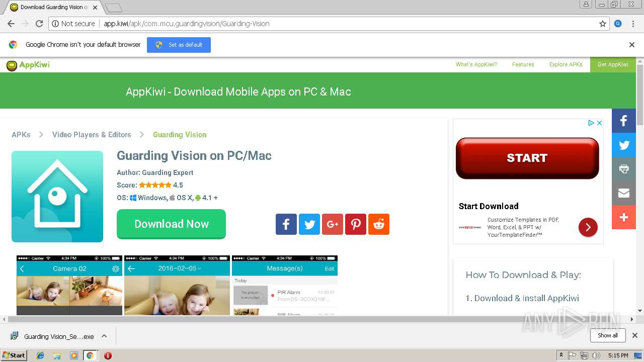
Task: Open Video Players & Editors breadcrumb
Action: pyautogui.click(x=92, y=135)
